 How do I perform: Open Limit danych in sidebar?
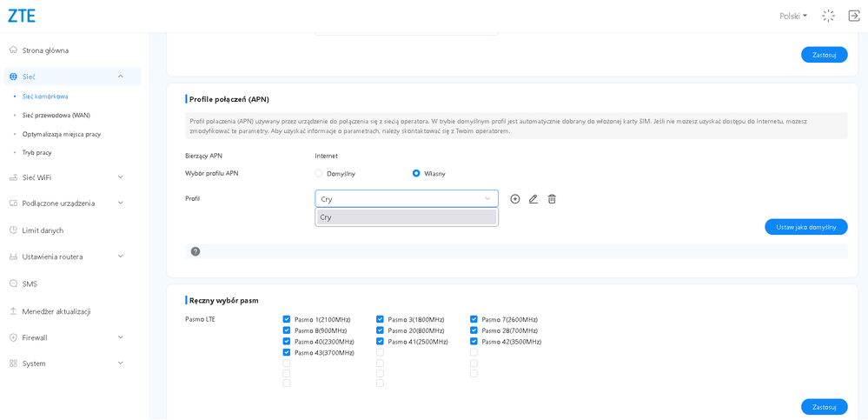[43, 230]
